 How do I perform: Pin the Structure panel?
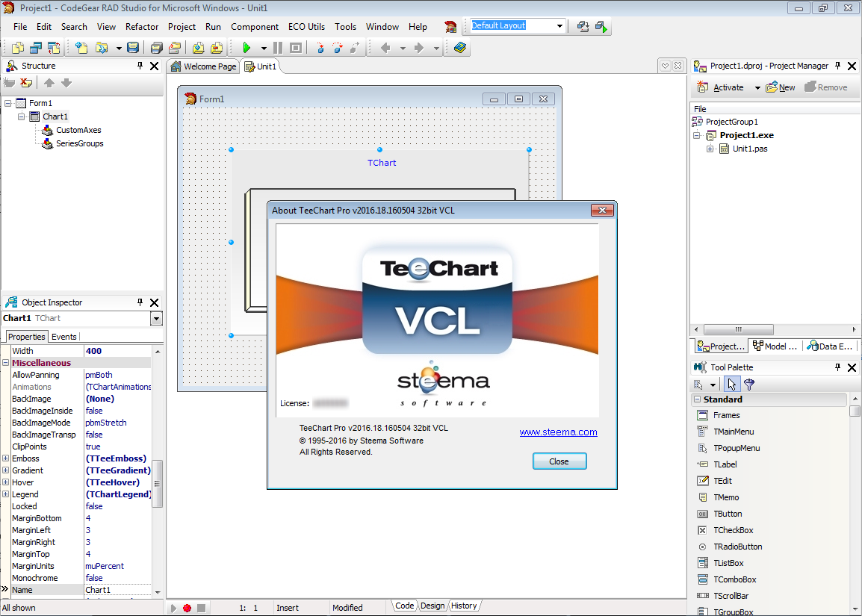(x=140, y=66)
